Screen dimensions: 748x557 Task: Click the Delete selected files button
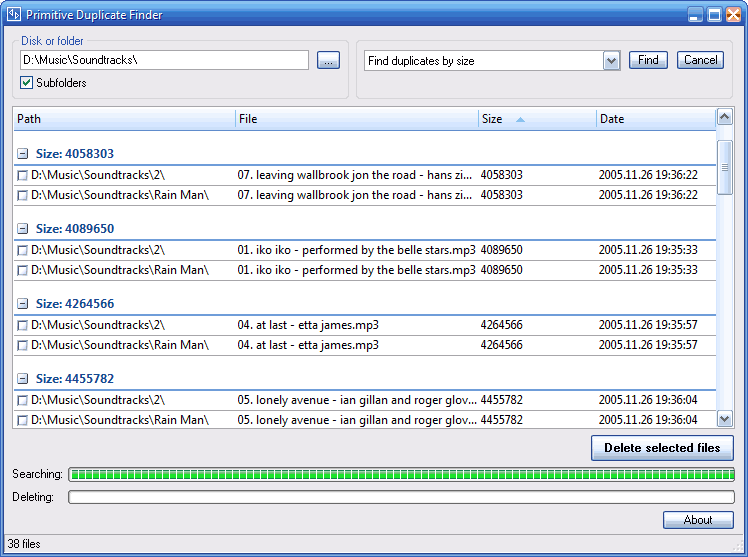tap(662, 448)
